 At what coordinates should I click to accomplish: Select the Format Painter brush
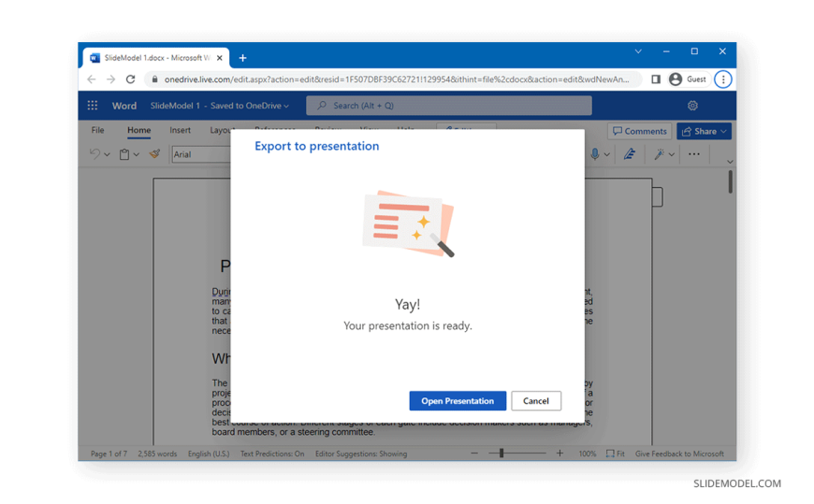click(154, 153)
